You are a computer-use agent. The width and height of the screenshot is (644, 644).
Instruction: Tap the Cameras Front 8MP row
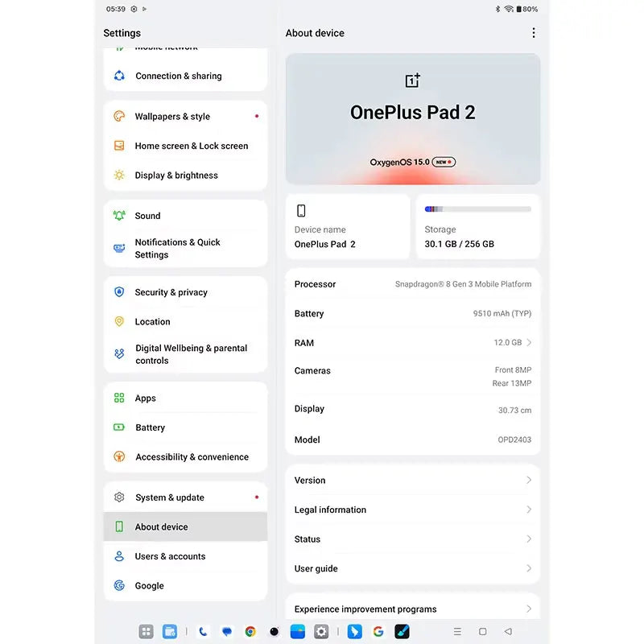click(413, 376)
